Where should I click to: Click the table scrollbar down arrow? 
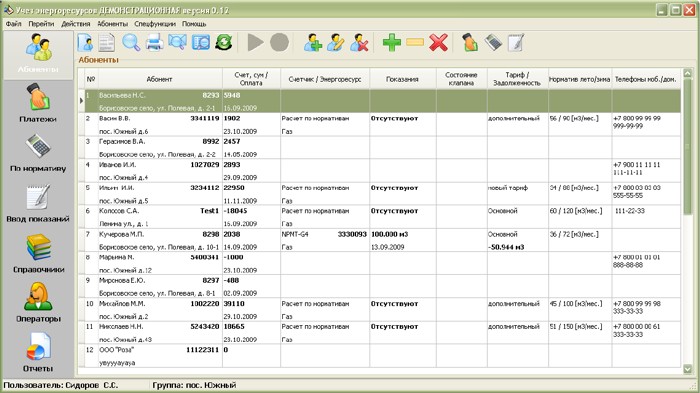[688, 369]
